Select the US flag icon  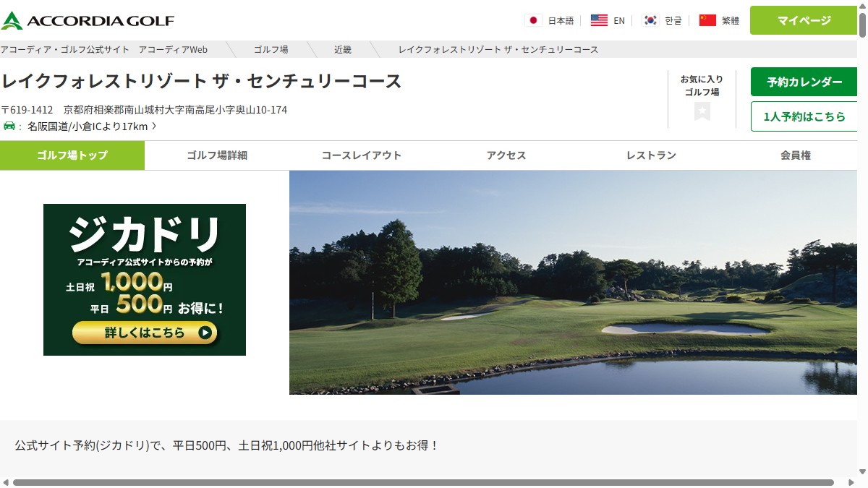pyautogui.click(x=599, y=20)
